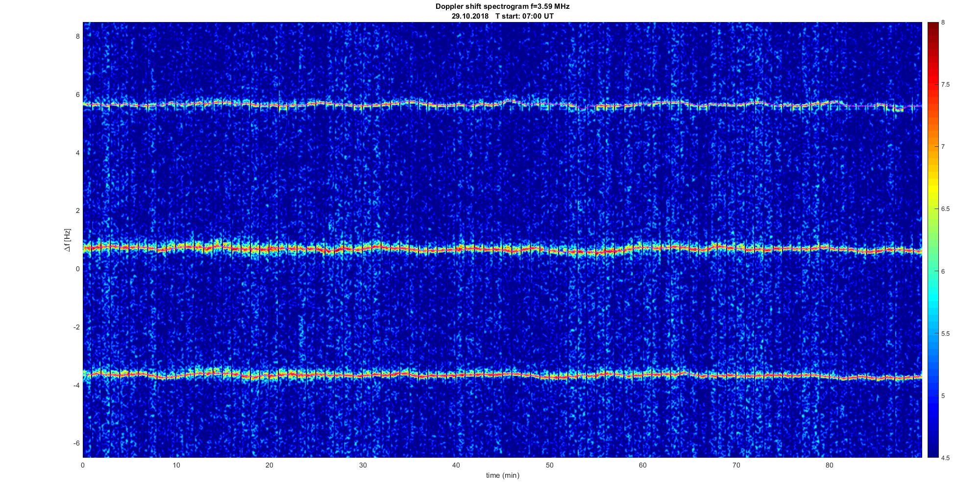Click the colorbar gradient strip
The width and height of the screenshot is (980, 491).
point(932,240)
